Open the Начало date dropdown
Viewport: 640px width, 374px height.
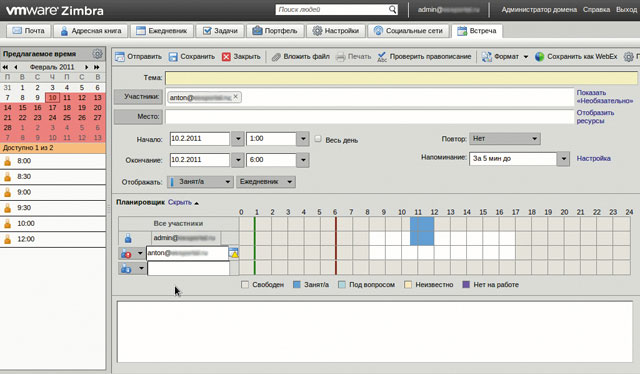click(x=238, y=139)
